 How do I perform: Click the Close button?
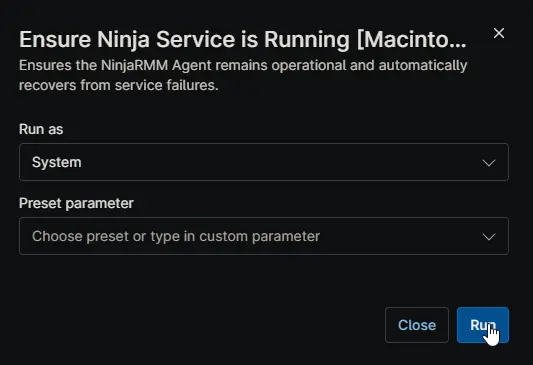[417, 325]
